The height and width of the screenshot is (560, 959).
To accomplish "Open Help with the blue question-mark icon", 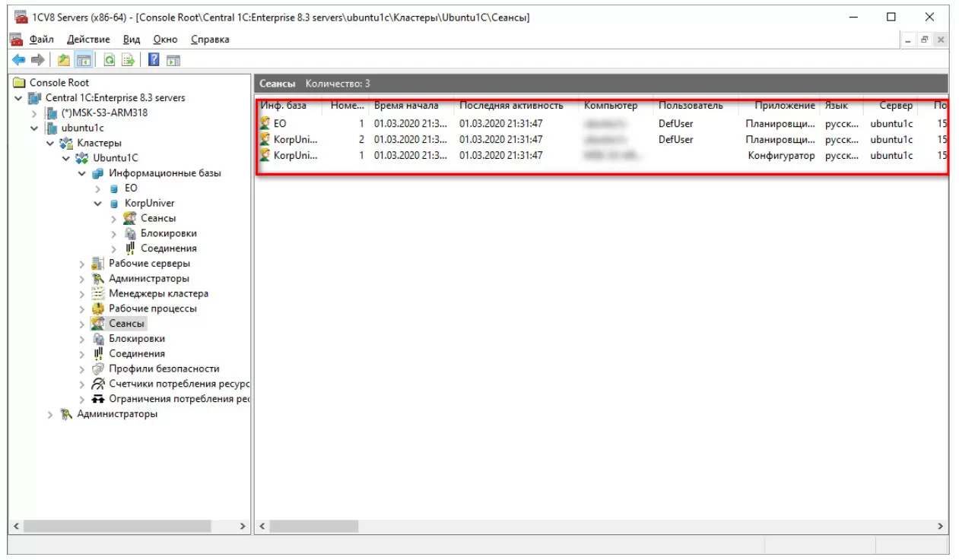I will [154, 60].
